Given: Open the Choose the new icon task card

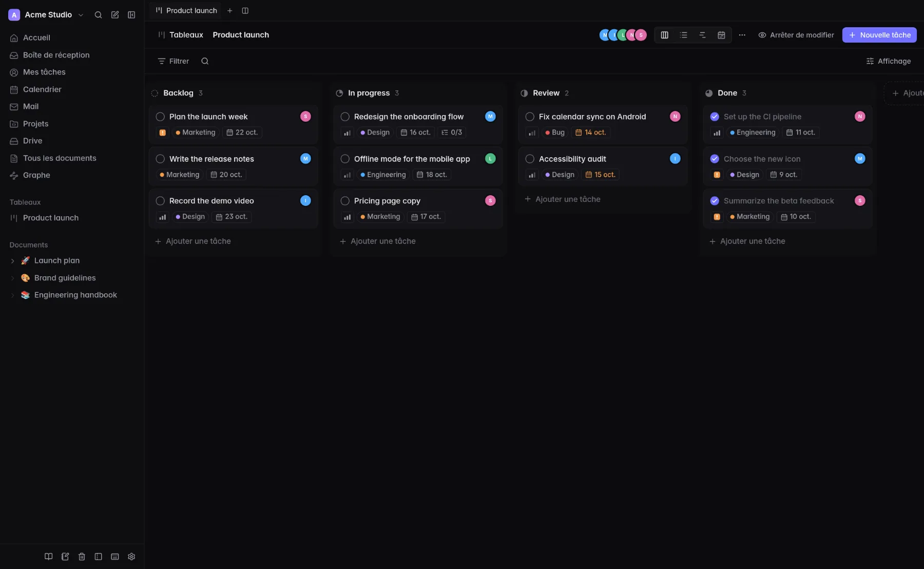Looking at the screenshot, I should click(787, 166).
